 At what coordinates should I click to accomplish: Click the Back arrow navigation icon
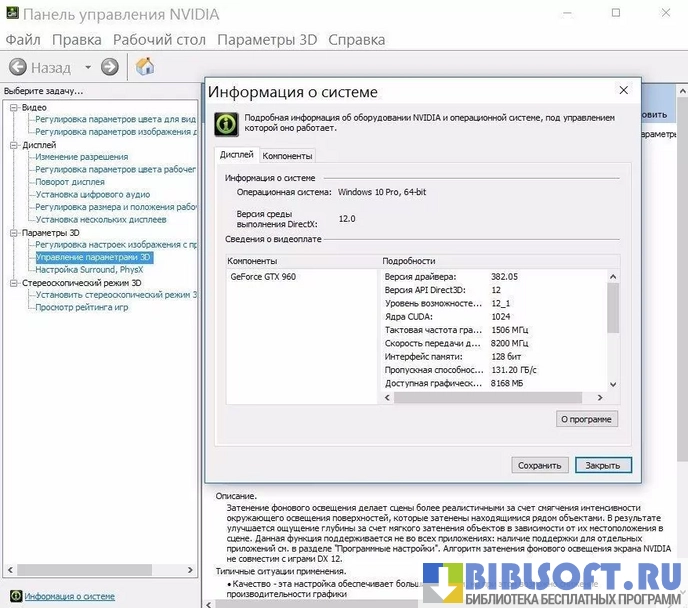pyautogui.click(x=17, y=67)
